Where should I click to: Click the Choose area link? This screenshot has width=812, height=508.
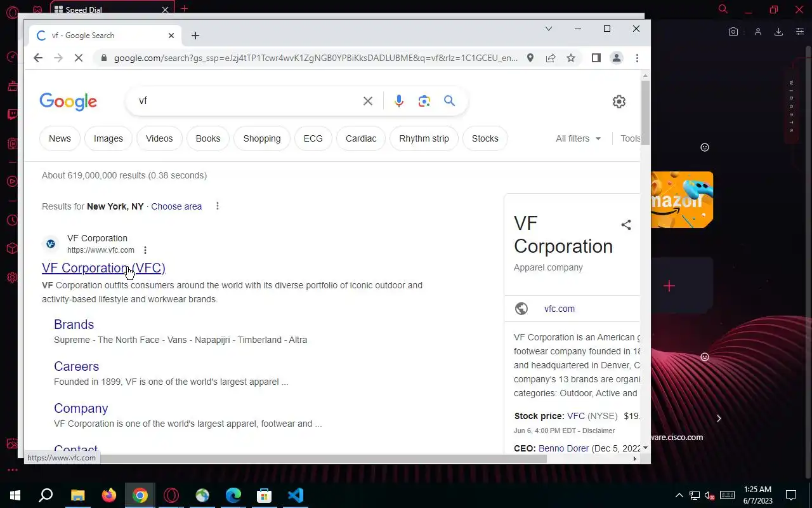(176, 206)
